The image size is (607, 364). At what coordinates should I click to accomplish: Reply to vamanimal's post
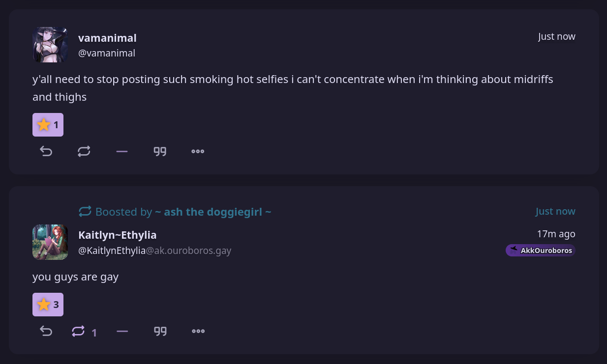pyautogui.click(x=46, y=151)
